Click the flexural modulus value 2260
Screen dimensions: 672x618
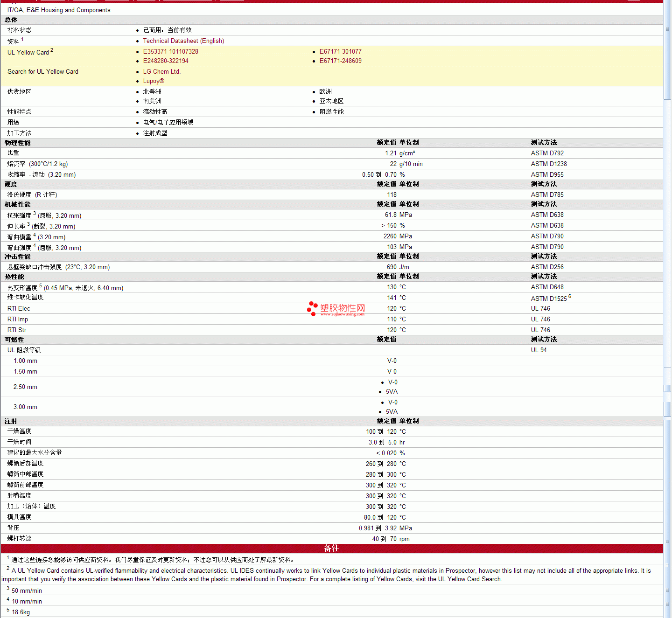pyautogui.click(x=390, y=236)
